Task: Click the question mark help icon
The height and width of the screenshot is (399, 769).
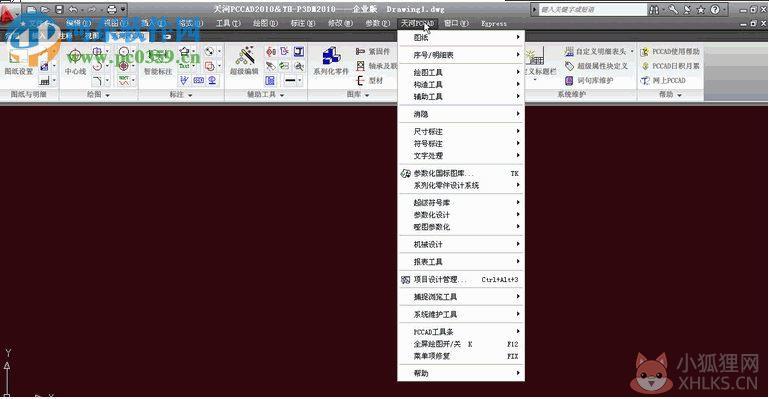Action: [715, 9]
